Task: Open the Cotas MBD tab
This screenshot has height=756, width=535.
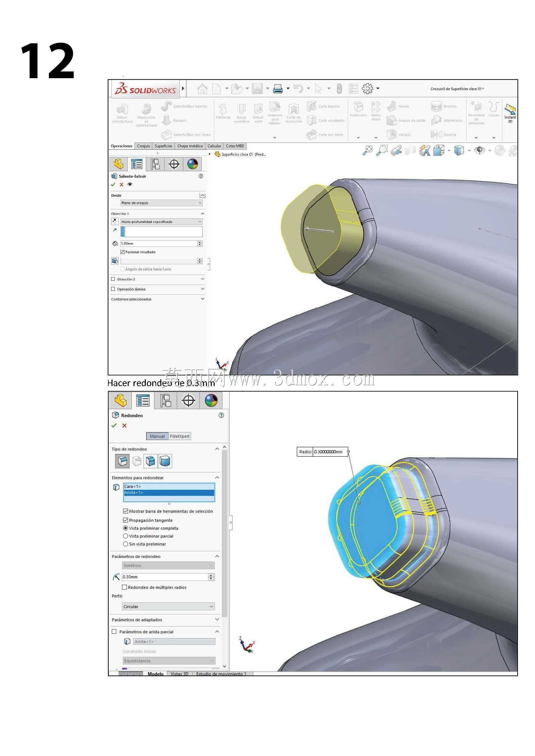Action: 235,146
